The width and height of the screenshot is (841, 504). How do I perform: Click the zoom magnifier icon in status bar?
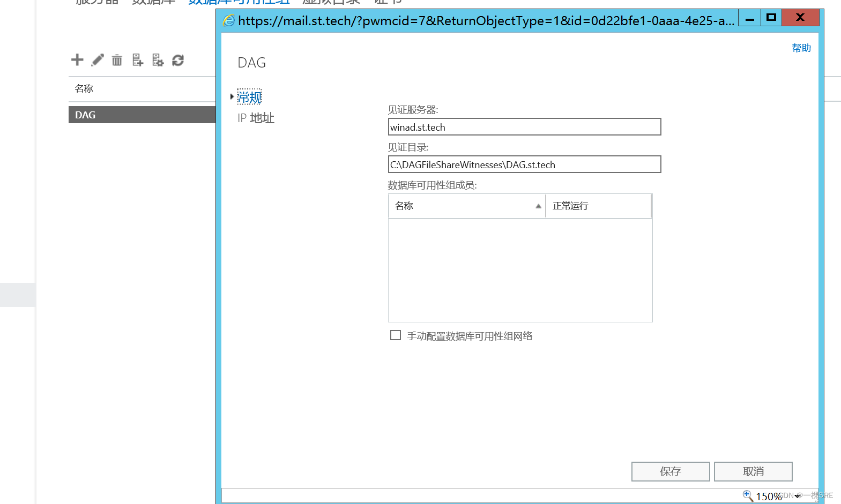(x=748, y=495)
